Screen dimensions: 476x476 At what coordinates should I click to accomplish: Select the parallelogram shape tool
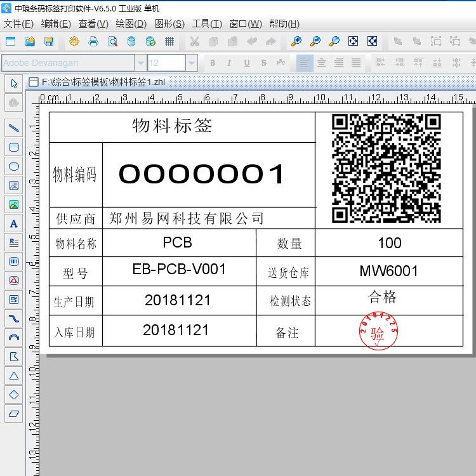[14, 414]
